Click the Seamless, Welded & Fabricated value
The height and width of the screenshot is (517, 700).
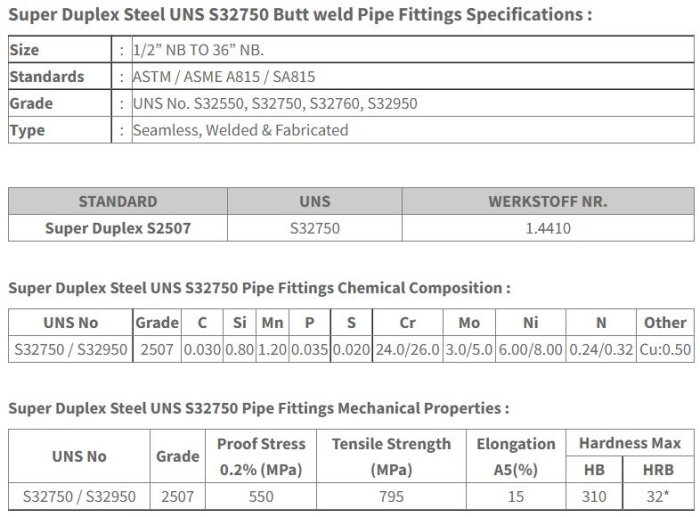tap(241, 130)
